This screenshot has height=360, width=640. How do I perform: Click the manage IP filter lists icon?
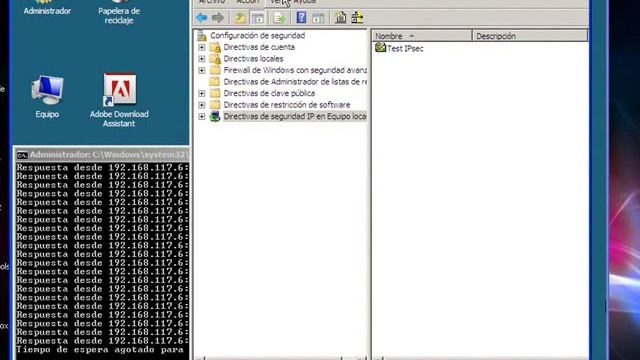(x=357, y=18)
